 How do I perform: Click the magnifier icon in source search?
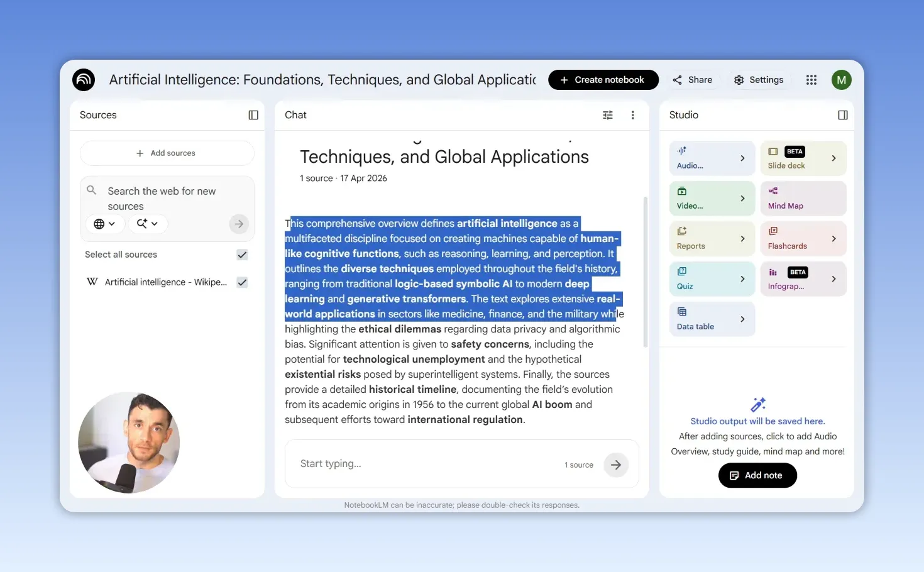[92, 190]
